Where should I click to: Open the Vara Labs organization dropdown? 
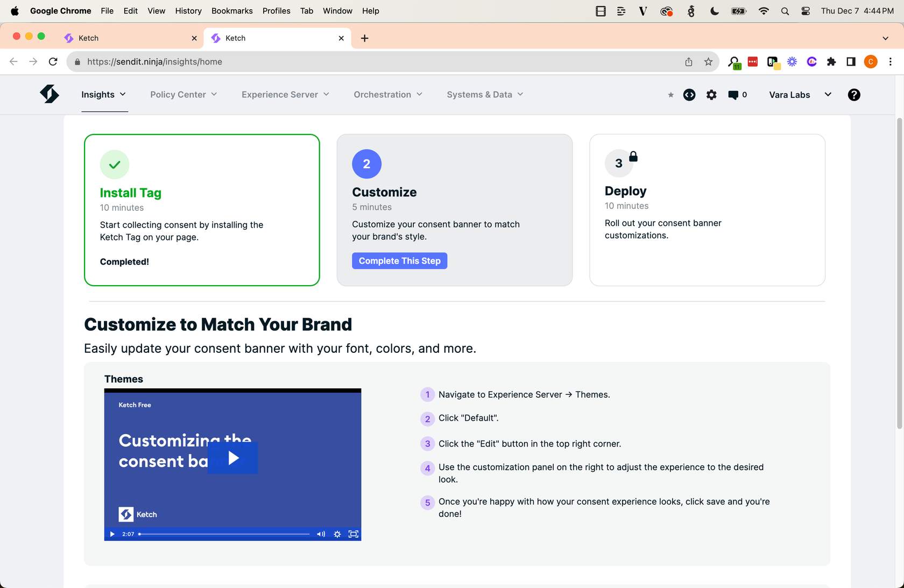pos(800,95)
